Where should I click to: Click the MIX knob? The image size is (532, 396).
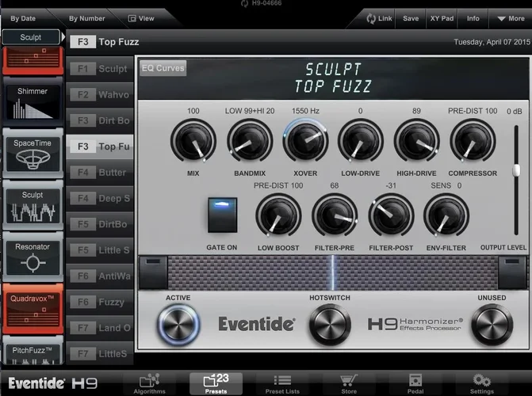click(193, 141)
